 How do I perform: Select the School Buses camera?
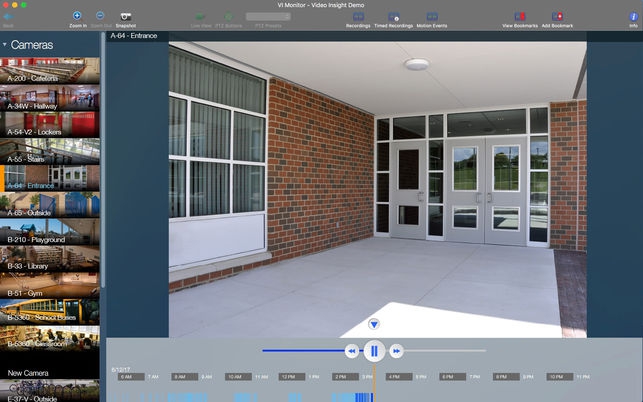(x=50, y=312)
